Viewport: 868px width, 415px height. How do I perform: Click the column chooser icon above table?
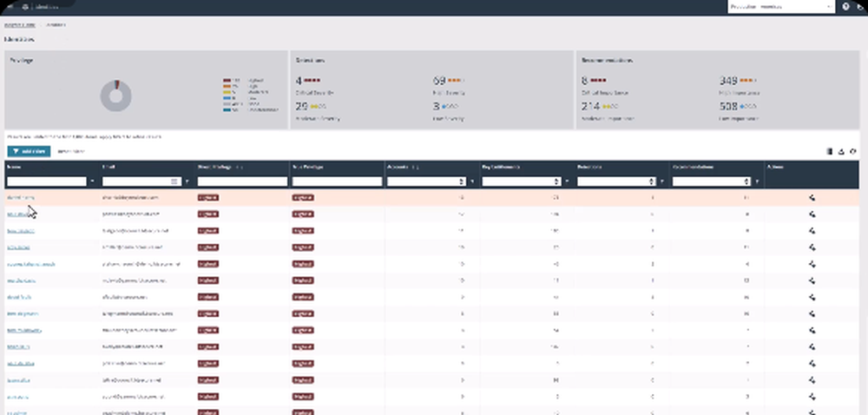(x=829, y=151)
